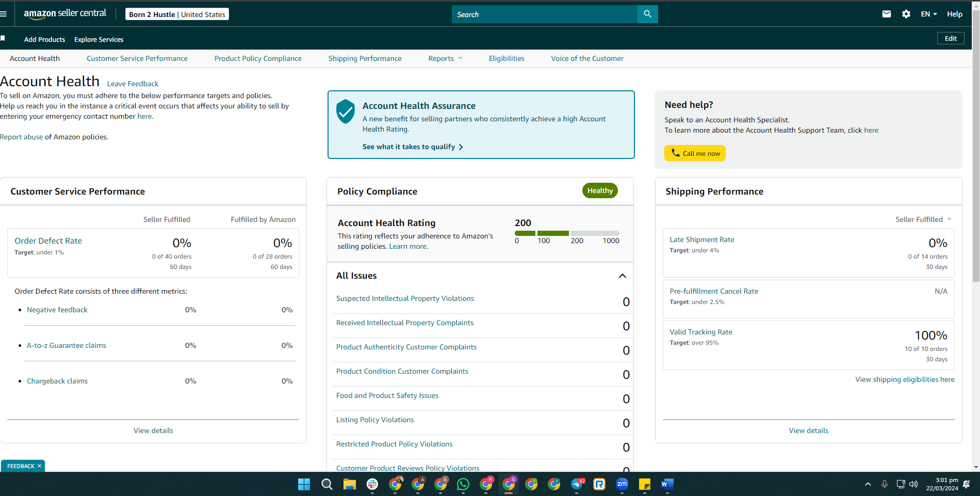Screen dimensions: 980x496
Task: Click the volume icon in the system tray
Action: click(x=913, y=484)
